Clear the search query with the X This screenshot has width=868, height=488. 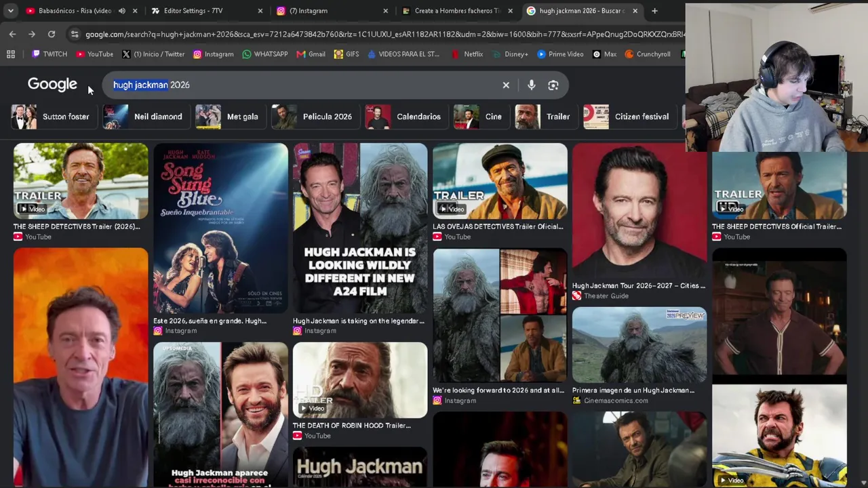pyautogui.click(x=506, y=85)
